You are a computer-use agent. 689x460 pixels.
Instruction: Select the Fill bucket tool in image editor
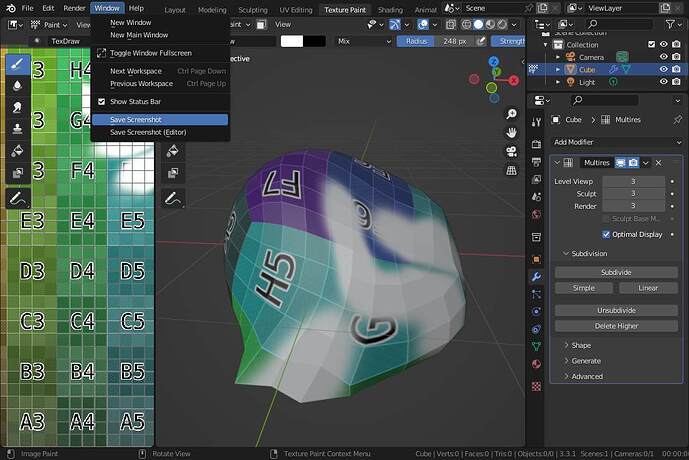pos(18,151)
